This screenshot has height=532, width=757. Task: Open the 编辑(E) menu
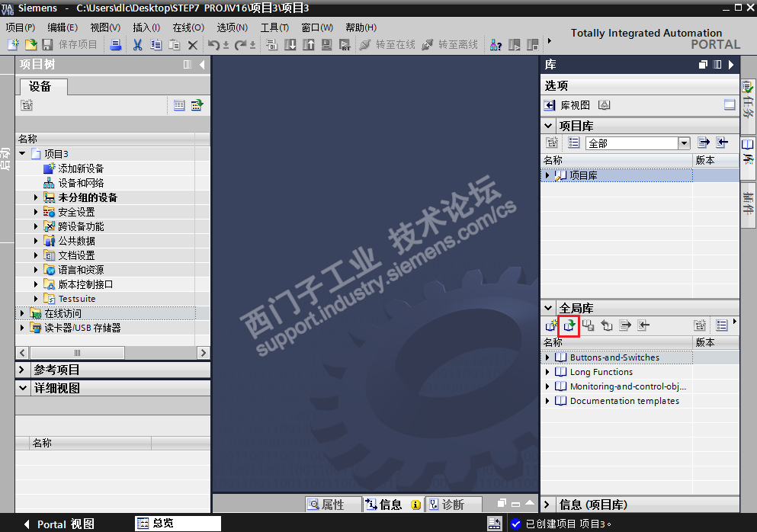[x=63, y=27]
